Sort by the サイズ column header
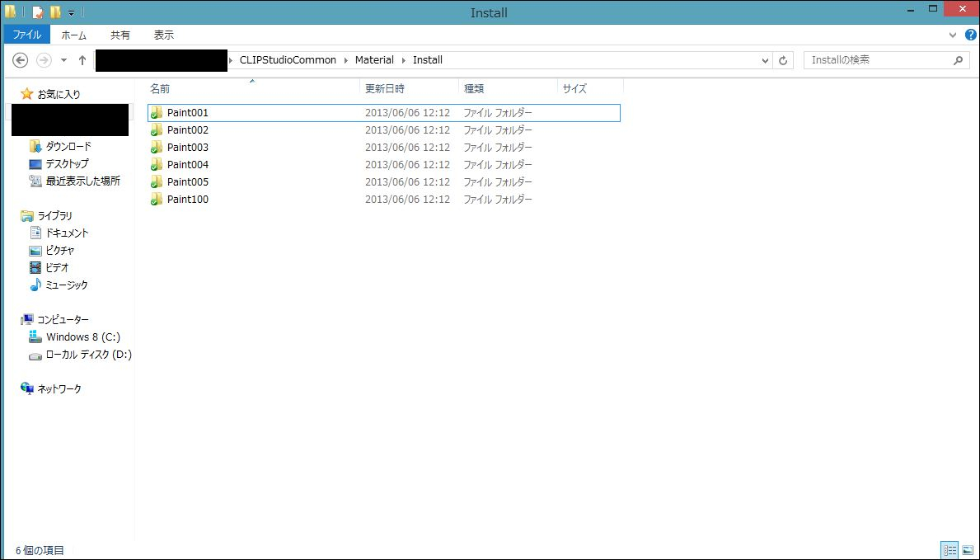980x560 pixels. pos(591,89)
